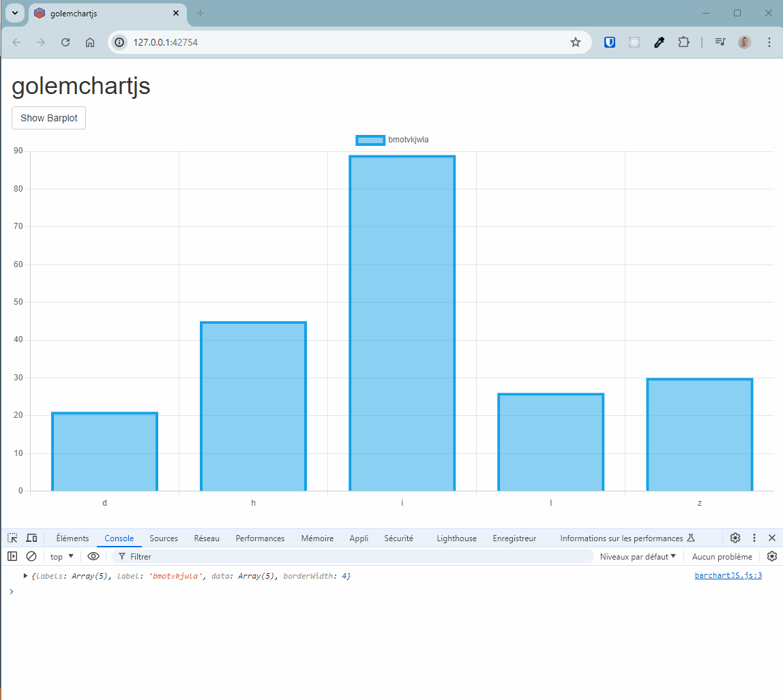Reload the page

click(65, 42)
